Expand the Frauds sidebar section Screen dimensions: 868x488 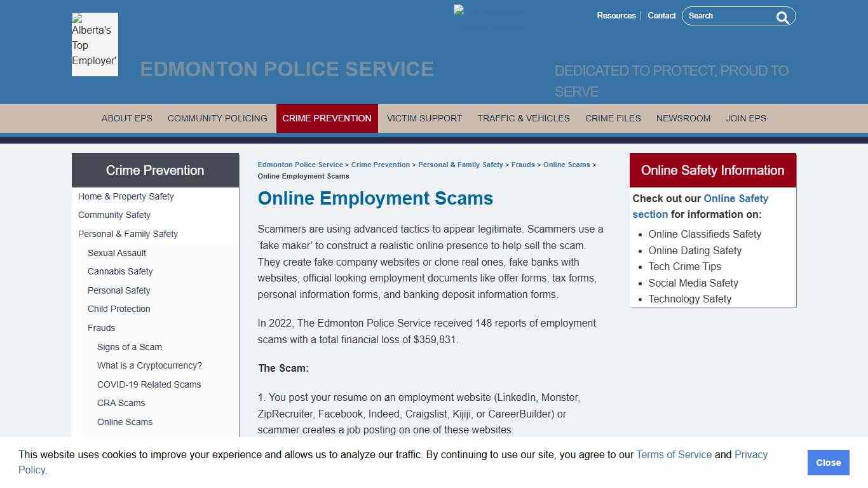click(101, 328)
